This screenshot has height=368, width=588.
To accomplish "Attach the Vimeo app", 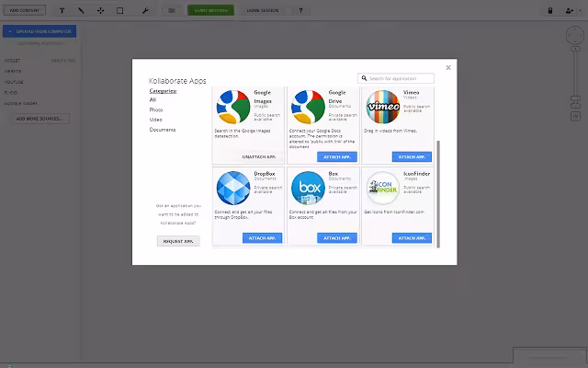I will (412, 157).
